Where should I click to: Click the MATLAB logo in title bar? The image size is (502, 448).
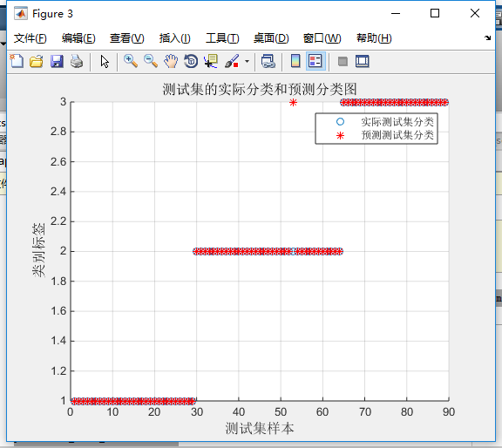click(x=21, y=13)
